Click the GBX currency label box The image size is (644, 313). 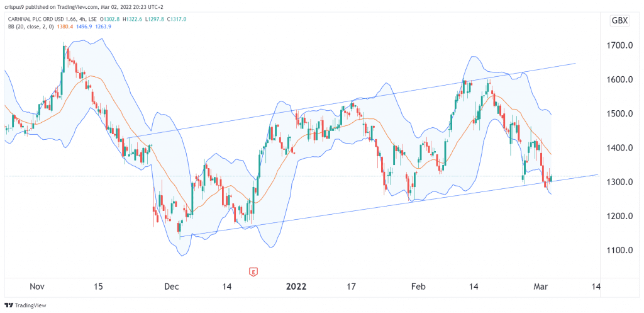click(x=619, y=21)
